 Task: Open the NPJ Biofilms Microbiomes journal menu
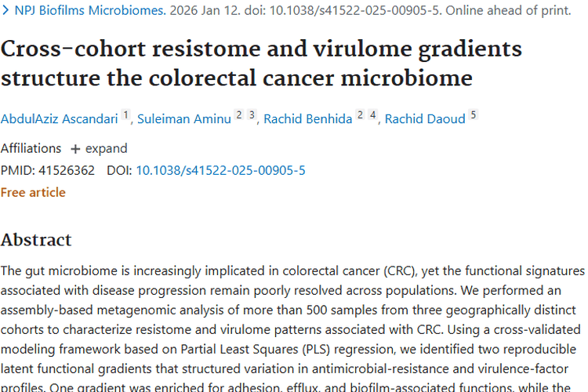pos(89,12)
